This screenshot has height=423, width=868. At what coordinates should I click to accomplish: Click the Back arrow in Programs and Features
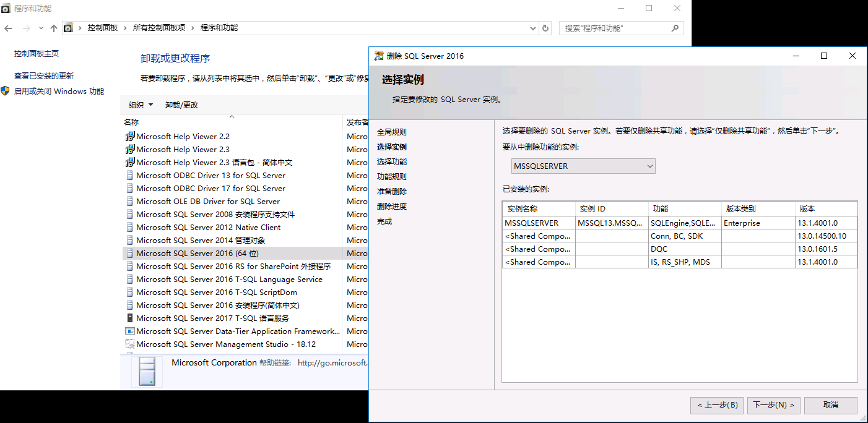tap(8, 28)
